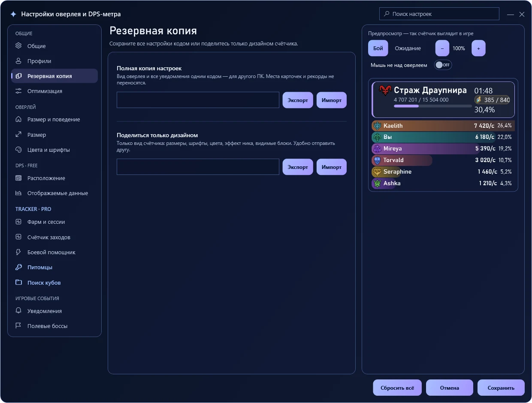This screenshot has width=532, height=403.
Task: Click the person icon beside Профили
Action: click(x=18, y=61)
